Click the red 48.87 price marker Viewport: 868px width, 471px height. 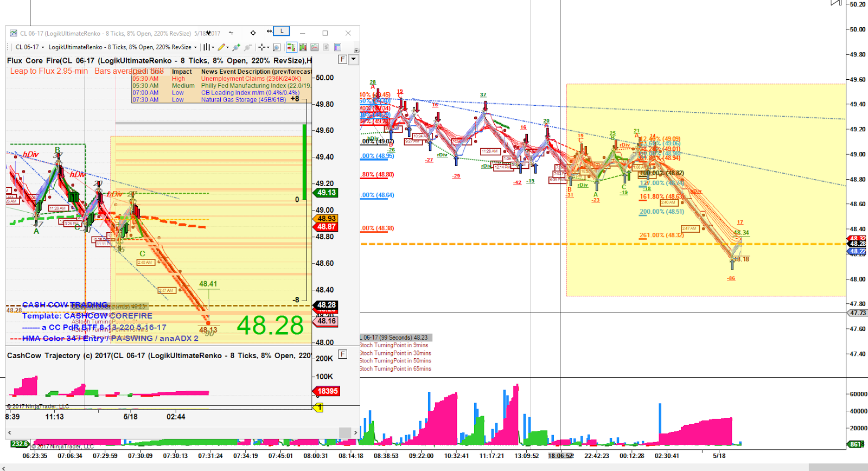point(325,227)
